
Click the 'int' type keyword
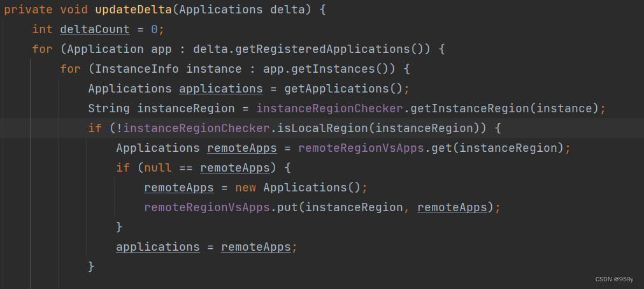[42, 29]
